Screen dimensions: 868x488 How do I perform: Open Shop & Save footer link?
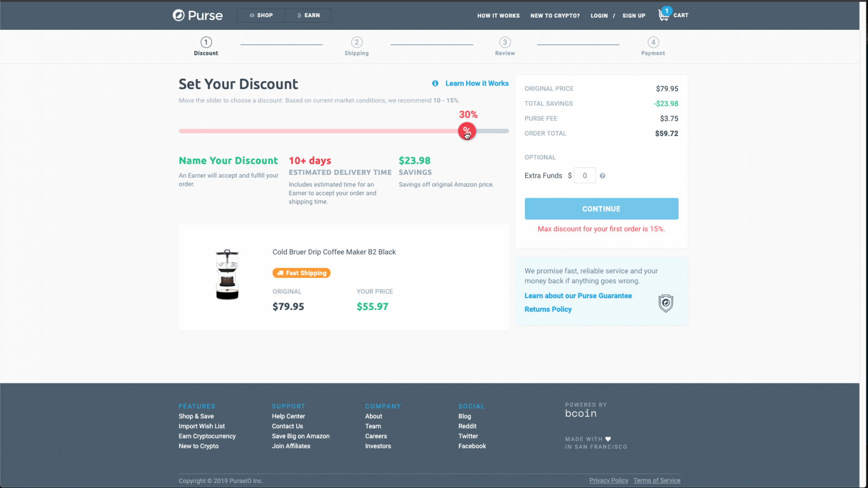click(x=196, y=417)
